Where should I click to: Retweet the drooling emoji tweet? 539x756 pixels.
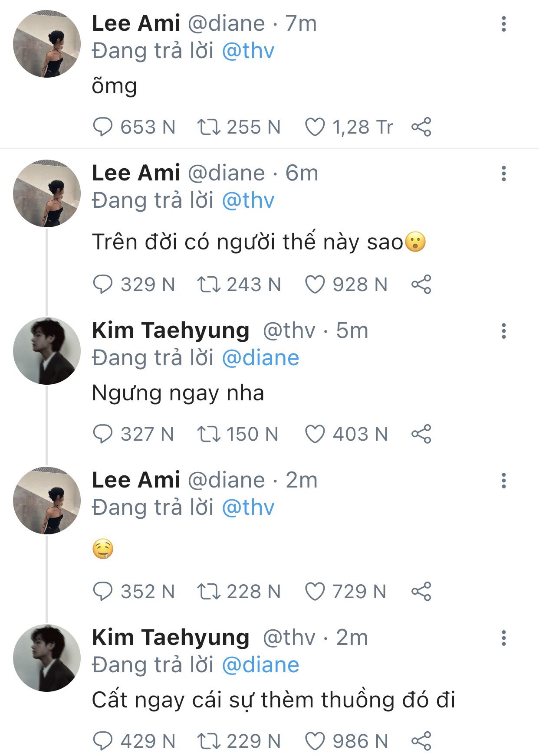[209, 592]
